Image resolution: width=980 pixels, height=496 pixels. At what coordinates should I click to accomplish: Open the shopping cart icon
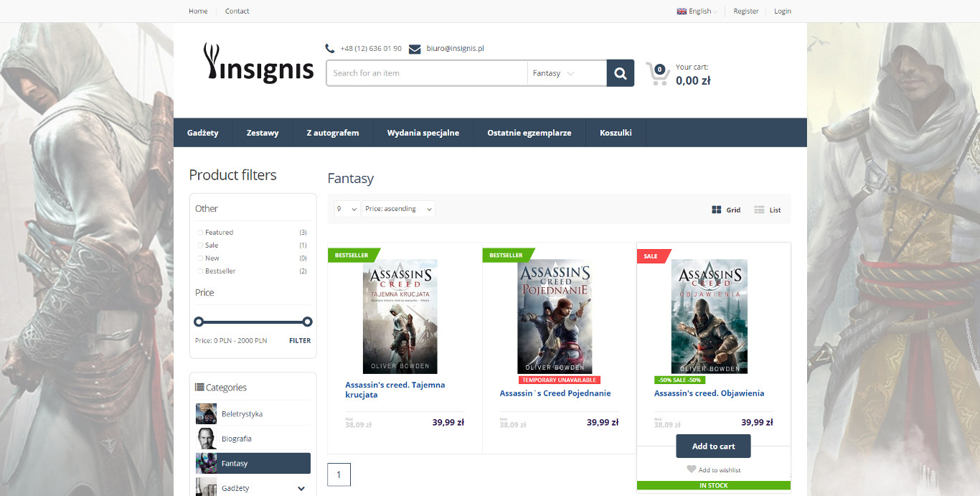[657, 73]
